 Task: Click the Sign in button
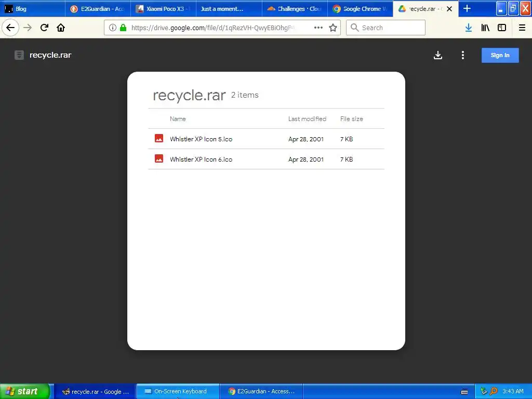(500, 55)
